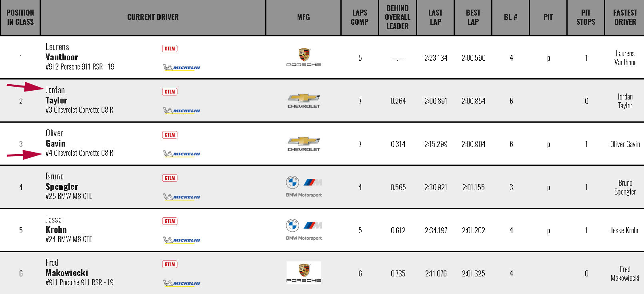
Task: Click the #25 BMW M8 GTE car text
Action: point(69,196)
